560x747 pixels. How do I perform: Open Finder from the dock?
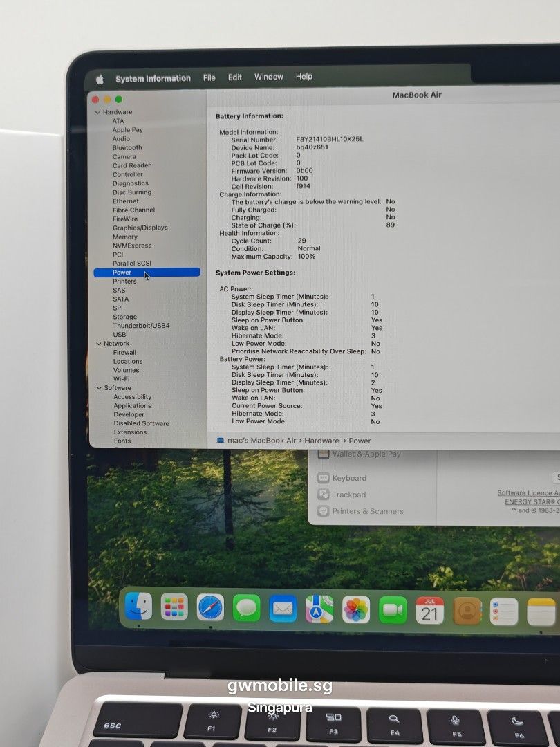[x=138, y=606]
